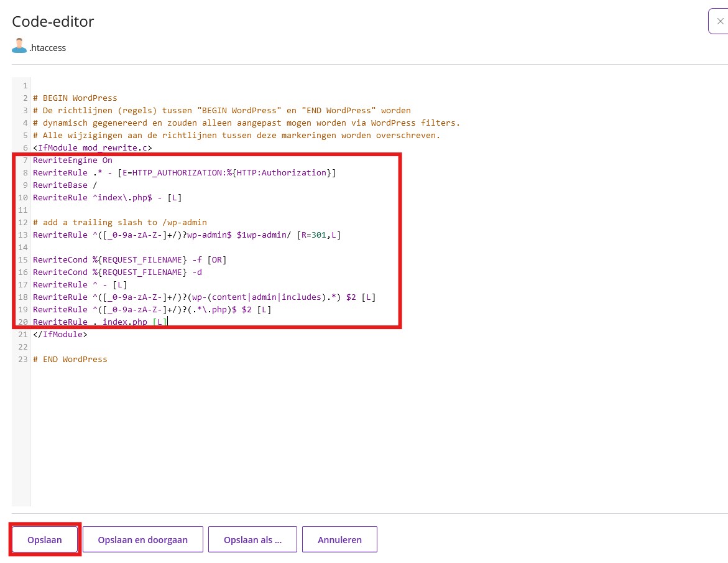This screenshot has width=728, height=563.
Task: Click the "RewriteBase /" line
Action: pos(65,185)
